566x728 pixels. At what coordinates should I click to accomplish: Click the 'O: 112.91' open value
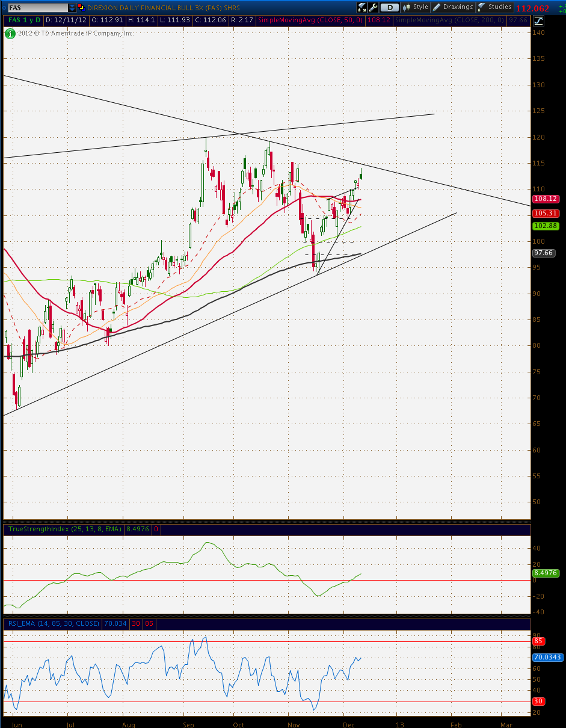pyautogui.click(x=107, y=20)
